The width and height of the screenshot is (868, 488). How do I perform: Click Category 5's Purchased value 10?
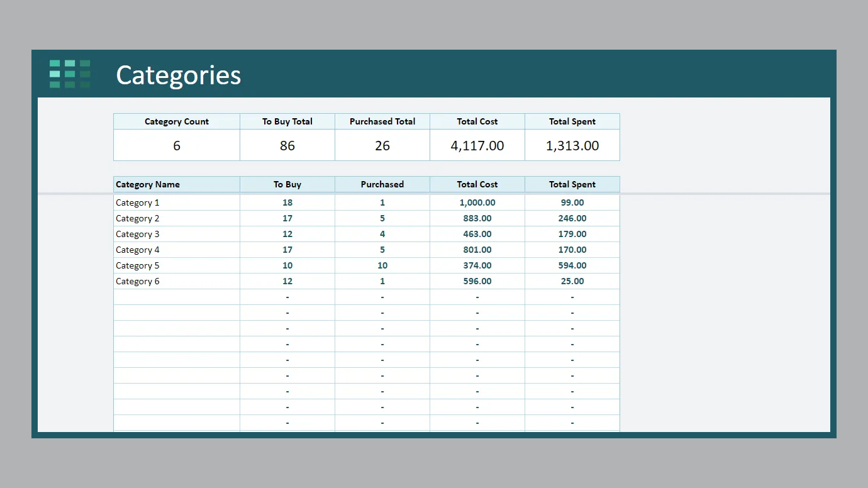tap(382, 265)
